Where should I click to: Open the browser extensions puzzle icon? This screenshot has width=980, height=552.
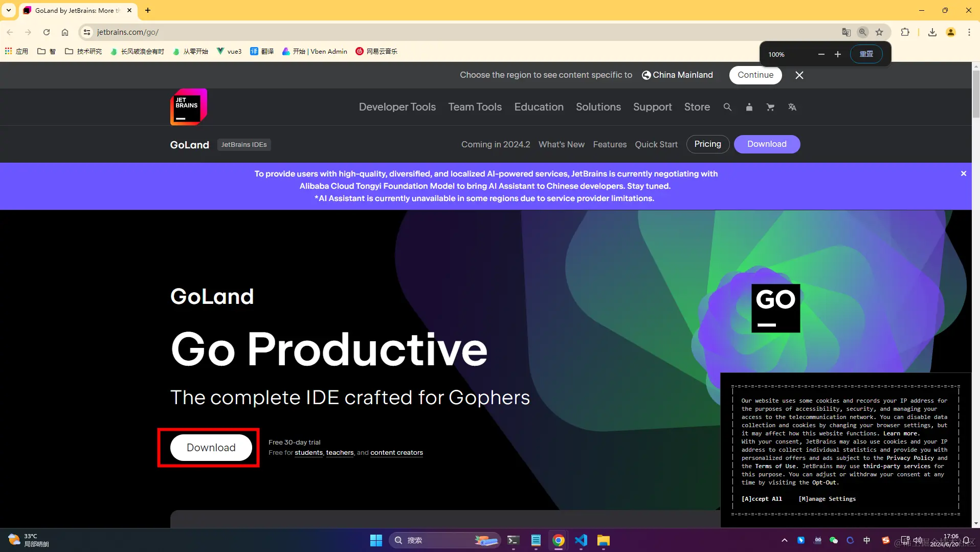click(x=905, y=32)
